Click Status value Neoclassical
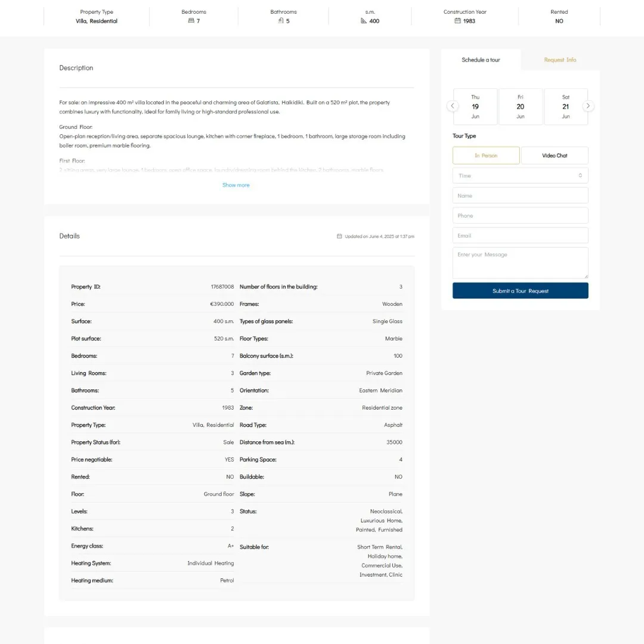Image resolution: width=644 pixels, height=644 pixels. coord(386,512)
